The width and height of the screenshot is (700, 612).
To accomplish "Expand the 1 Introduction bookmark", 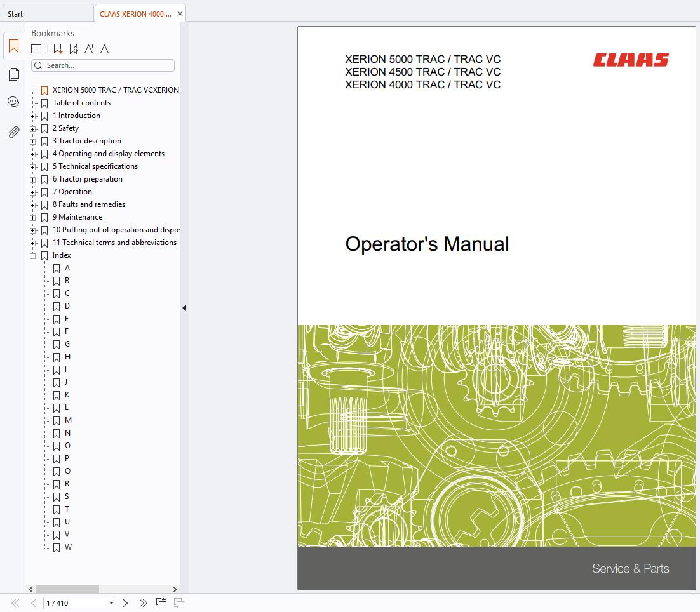I will [33, 116].
